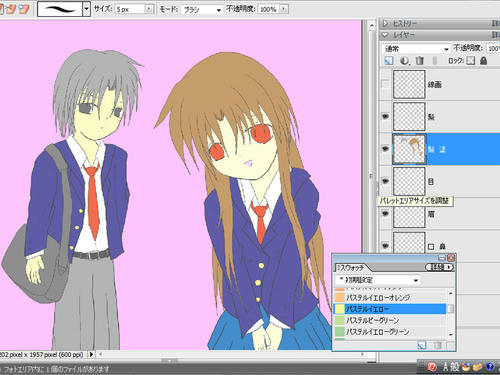Open the adjustment layer half-circle icon

(404, 61)
